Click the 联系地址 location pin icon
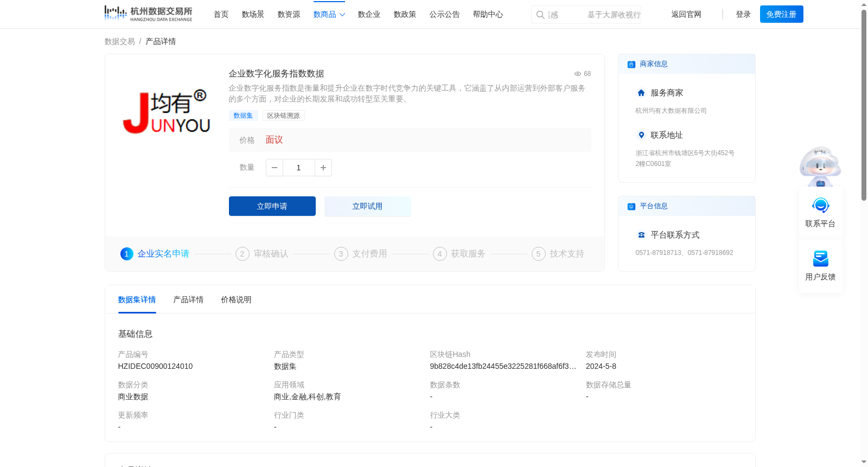Viewport: 868px width, 467px height. coord(641,135)
